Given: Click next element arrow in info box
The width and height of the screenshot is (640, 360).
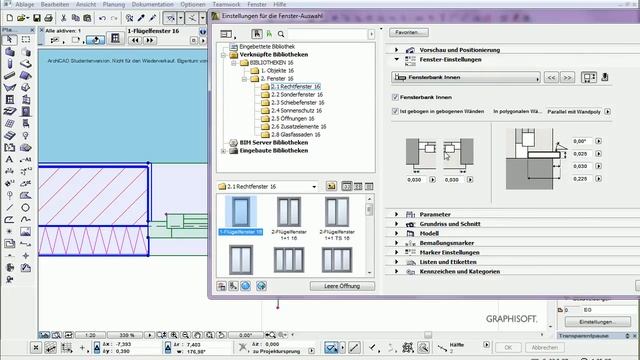Looking at the screenshot, I should click(150, 40).
